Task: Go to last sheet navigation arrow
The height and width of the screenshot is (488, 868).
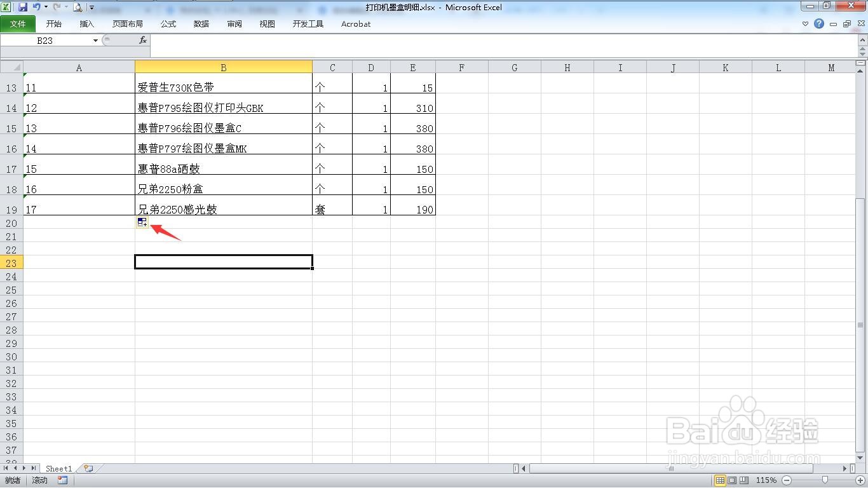Action: coord(34,468)
